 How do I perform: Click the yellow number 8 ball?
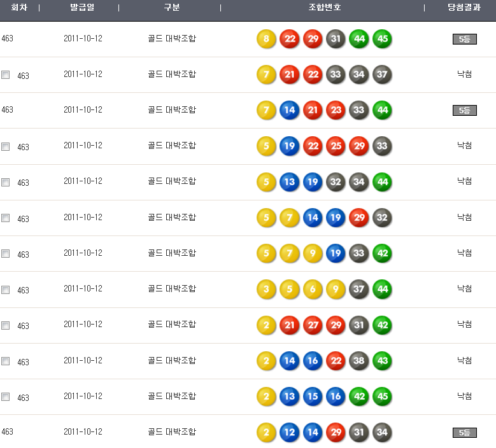point(266,39)
